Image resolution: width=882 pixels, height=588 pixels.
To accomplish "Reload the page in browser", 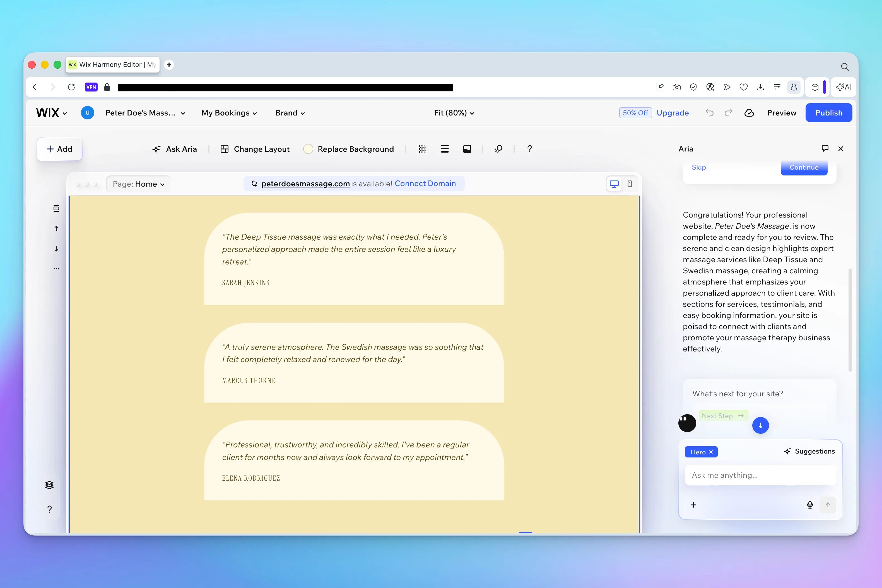I will tap(71, 87).
